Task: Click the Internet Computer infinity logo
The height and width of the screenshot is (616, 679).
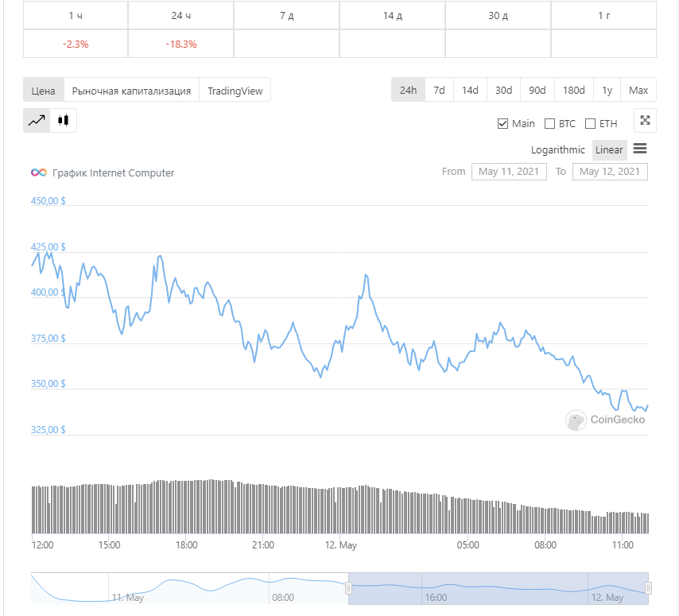Action: click(x=38, y=172)
